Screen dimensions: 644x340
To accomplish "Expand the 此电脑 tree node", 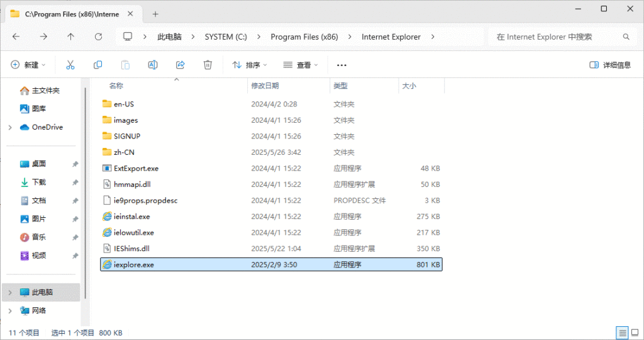I will pos(10,292).
